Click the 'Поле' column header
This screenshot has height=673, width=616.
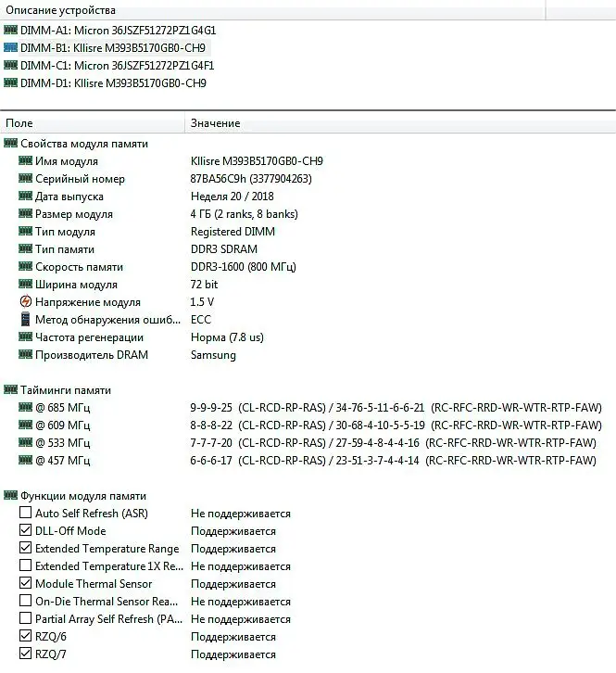tap(93, 123)
